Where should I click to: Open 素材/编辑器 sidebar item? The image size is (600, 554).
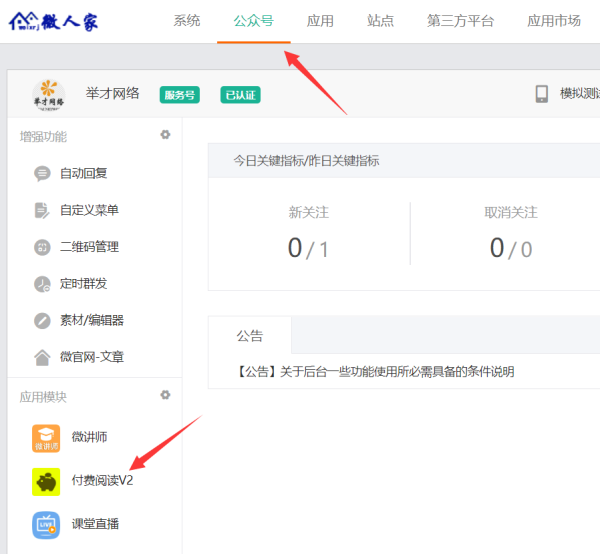point(92,320)
